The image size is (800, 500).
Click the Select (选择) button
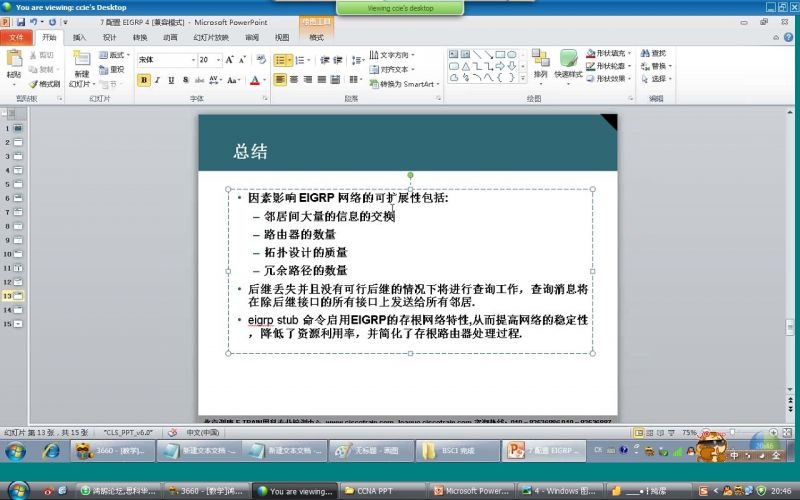[656, 79]
